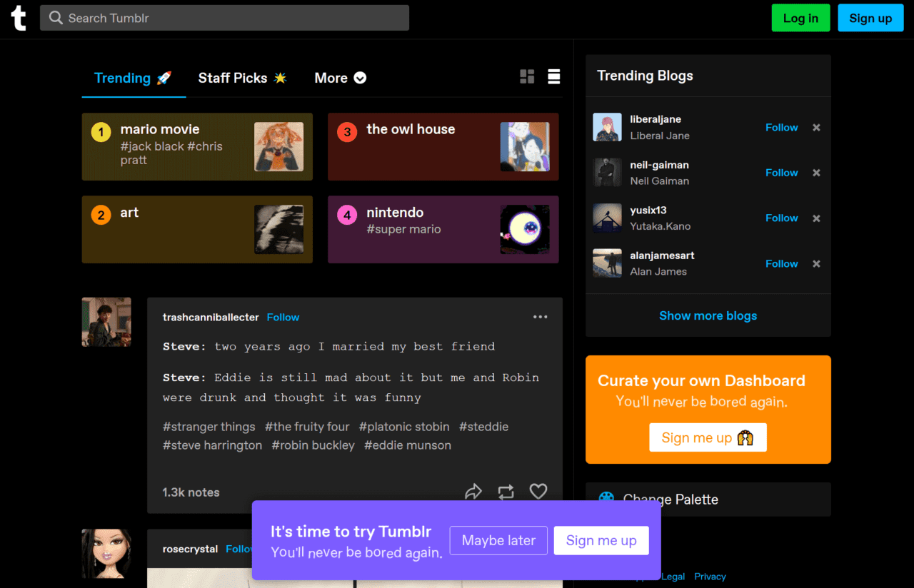The width and height of the screenshot is (914, 588).
Task: Dismiss alanjamesart blog suggestion
Action: point(816,263)
